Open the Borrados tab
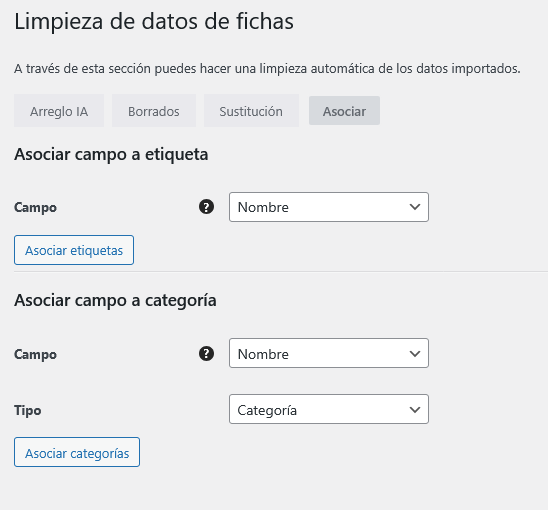This screenshot has width=548, height=510. (x=154, y=111)
